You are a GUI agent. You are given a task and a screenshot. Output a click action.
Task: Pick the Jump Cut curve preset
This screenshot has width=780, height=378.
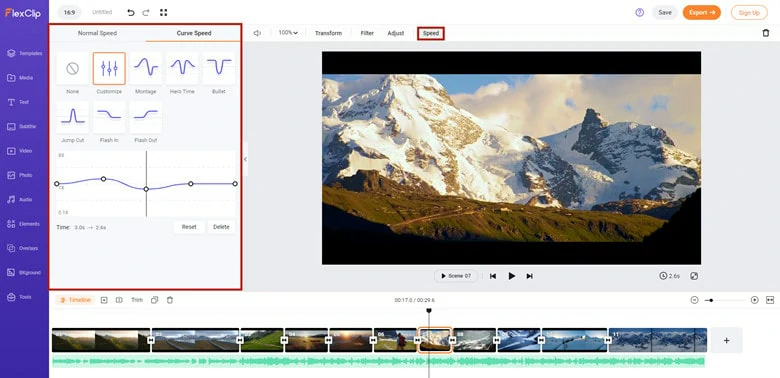click(x=73, y=117)
